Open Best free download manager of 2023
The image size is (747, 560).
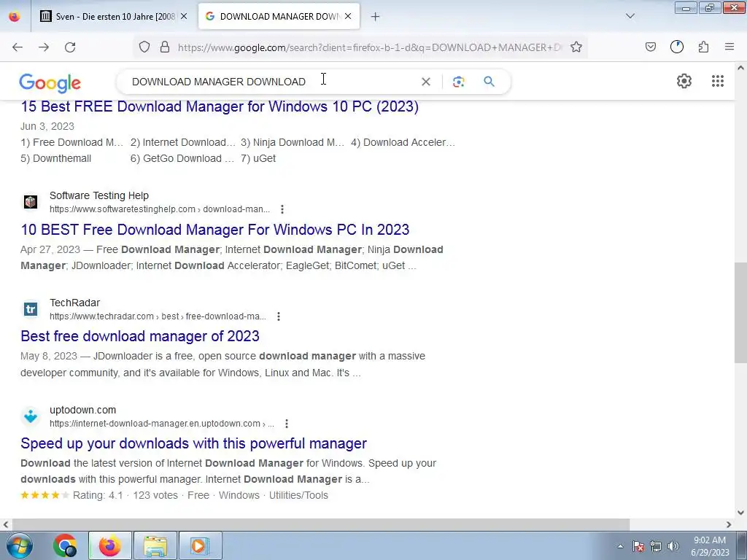140,336
